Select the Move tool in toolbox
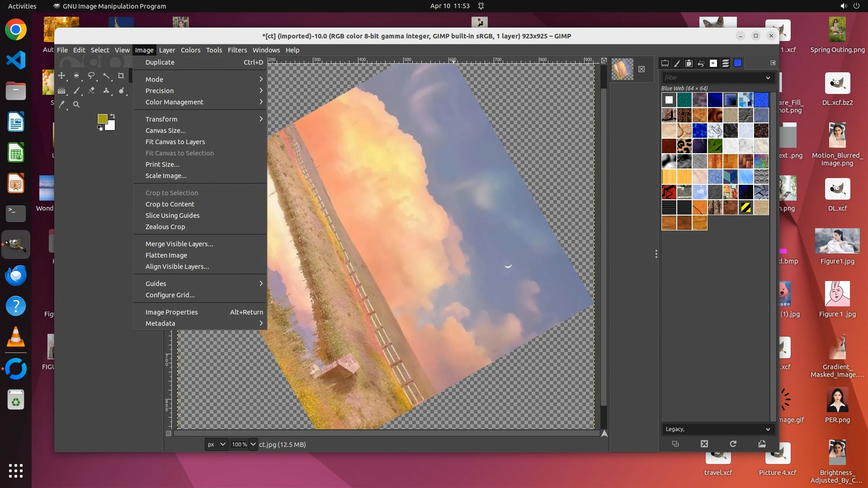 click(x=61, y=76)
